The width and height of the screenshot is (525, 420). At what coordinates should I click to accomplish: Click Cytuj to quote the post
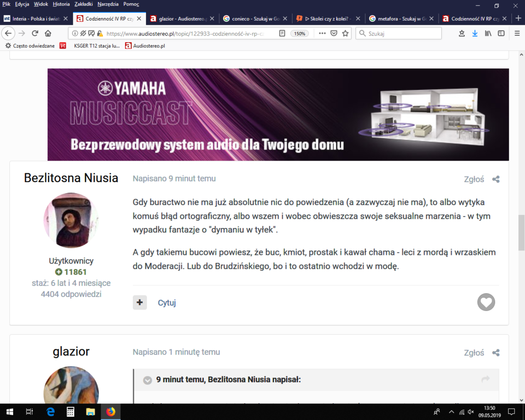[167, 302]
